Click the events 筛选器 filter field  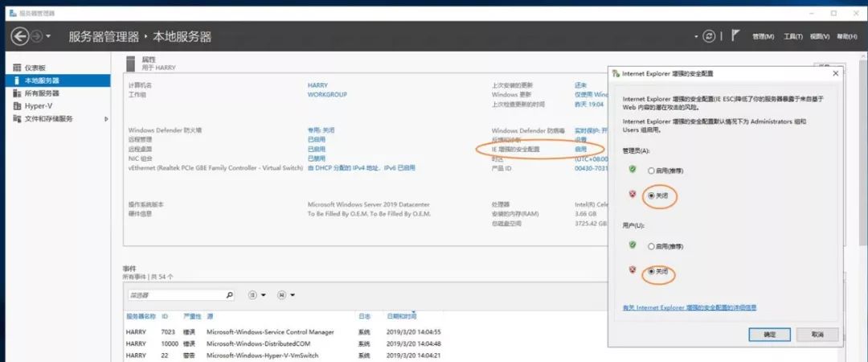[175, 295]
